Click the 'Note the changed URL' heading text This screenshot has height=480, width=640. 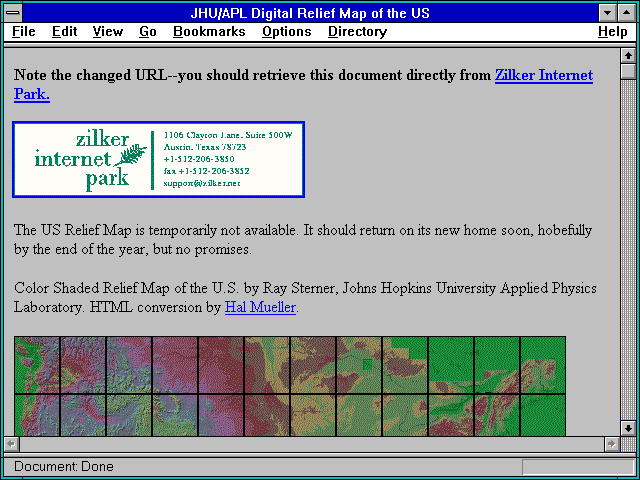click(90, 75)
